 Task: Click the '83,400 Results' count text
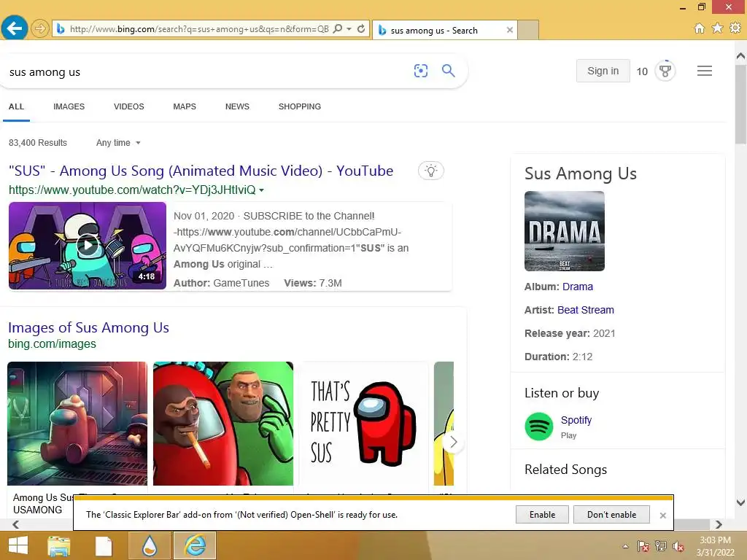[x=38, y=143]
